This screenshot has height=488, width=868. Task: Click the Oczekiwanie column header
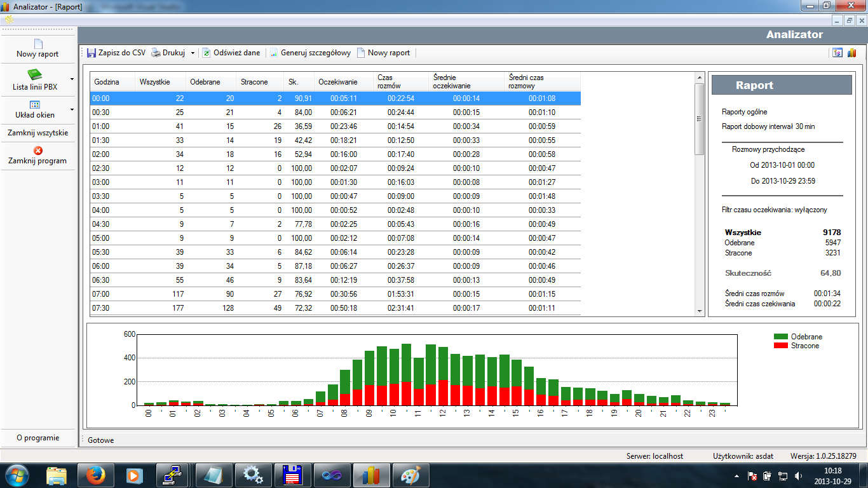point(343,82)
